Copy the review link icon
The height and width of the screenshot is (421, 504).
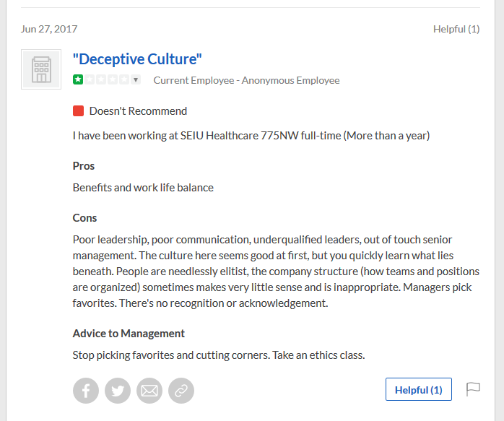pos(181,391)
